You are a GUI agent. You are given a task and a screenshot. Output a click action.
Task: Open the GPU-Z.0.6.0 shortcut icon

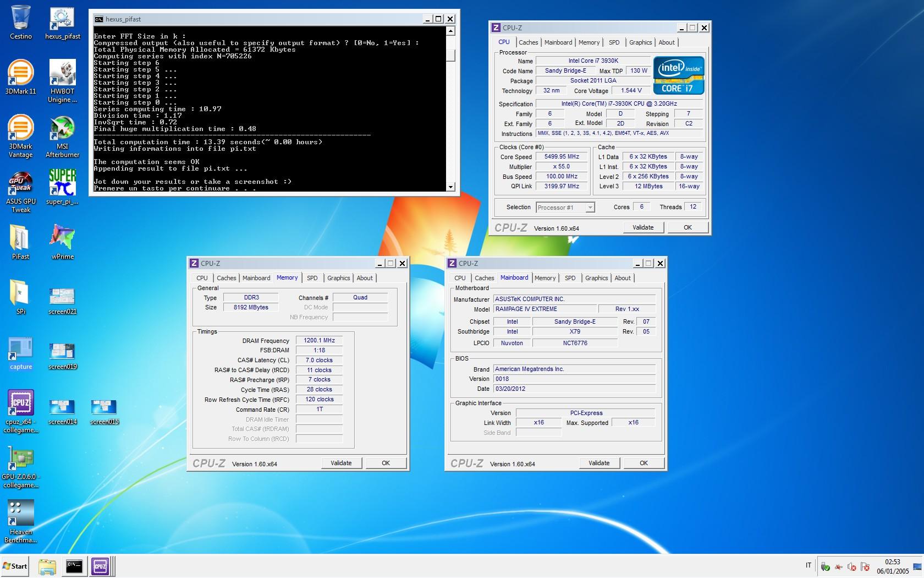tap(21, 467)
